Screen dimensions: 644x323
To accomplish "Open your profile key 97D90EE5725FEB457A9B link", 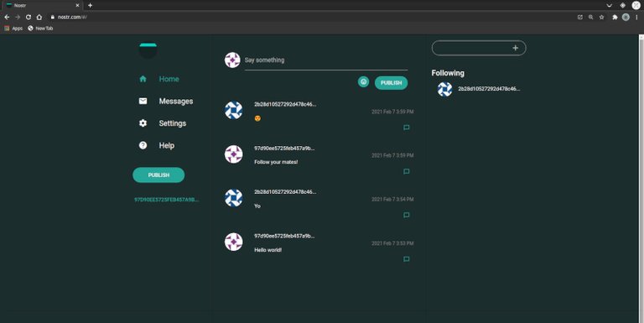I will tap(167, 200).
